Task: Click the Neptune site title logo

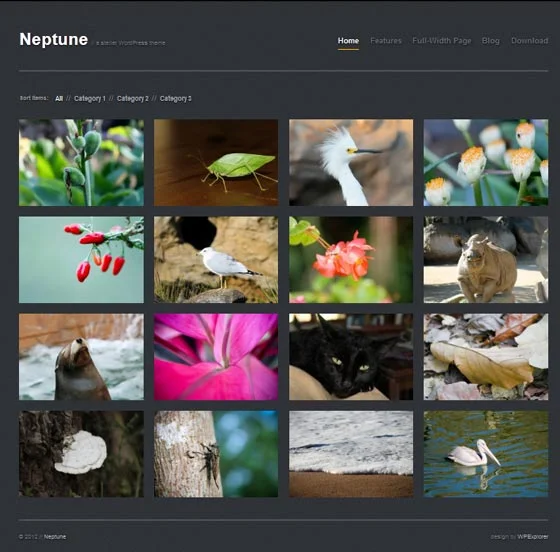Action: pos(54,39)
